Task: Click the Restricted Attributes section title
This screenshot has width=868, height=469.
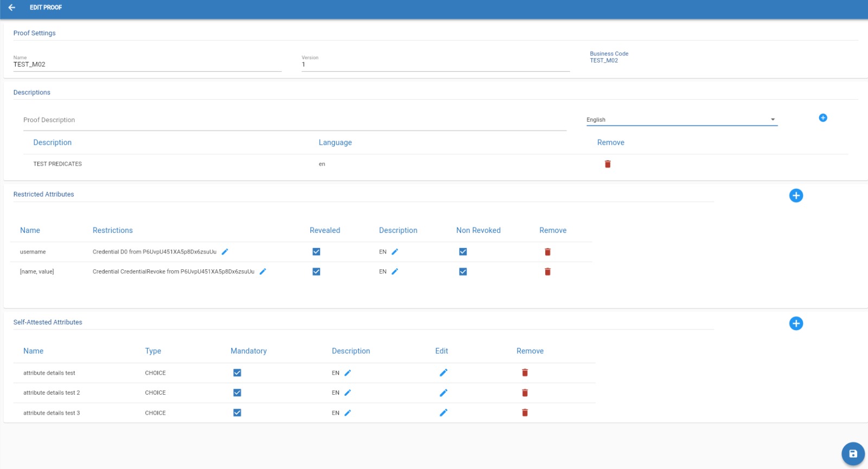Action: 44,194
